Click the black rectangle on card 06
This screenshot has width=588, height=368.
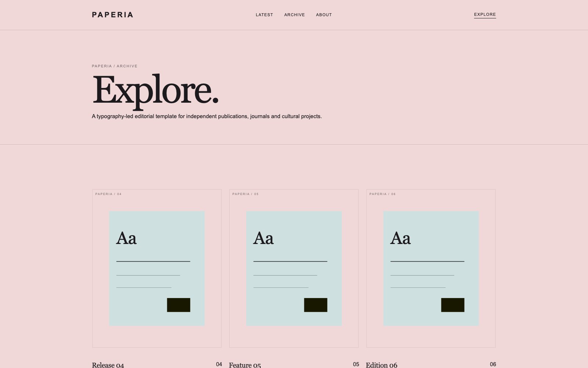[453, 305]
